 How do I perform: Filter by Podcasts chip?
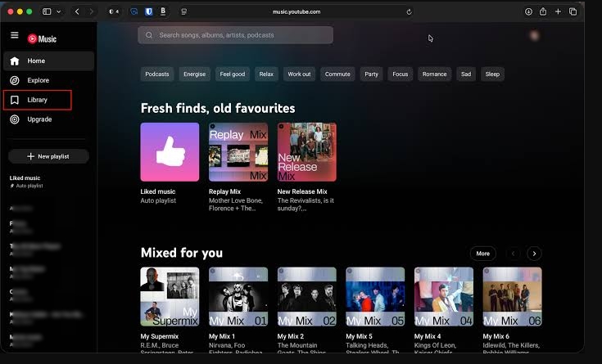pyautogui.click(x=157, y=74)
